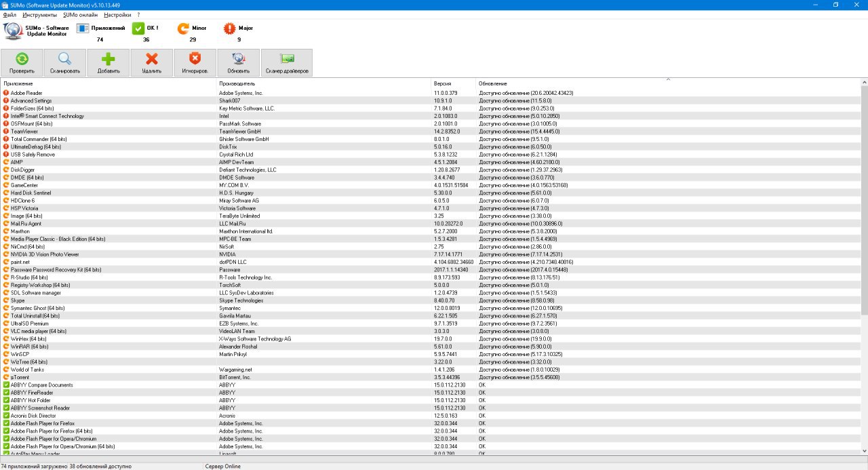Viewport: 868px width, 470px height.
Task: Select the Passware Password Recovery Kit entry
Action: tap(431, 270)
